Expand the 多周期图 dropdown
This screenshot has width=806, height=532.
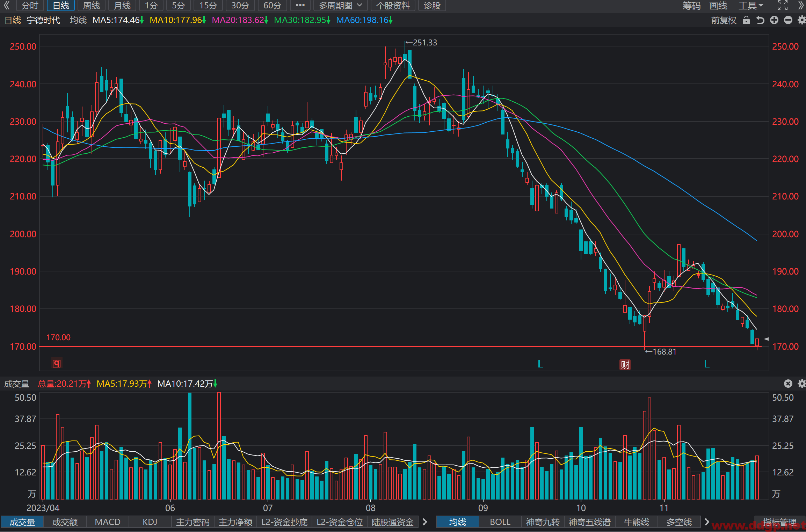(x=340, y=6)
